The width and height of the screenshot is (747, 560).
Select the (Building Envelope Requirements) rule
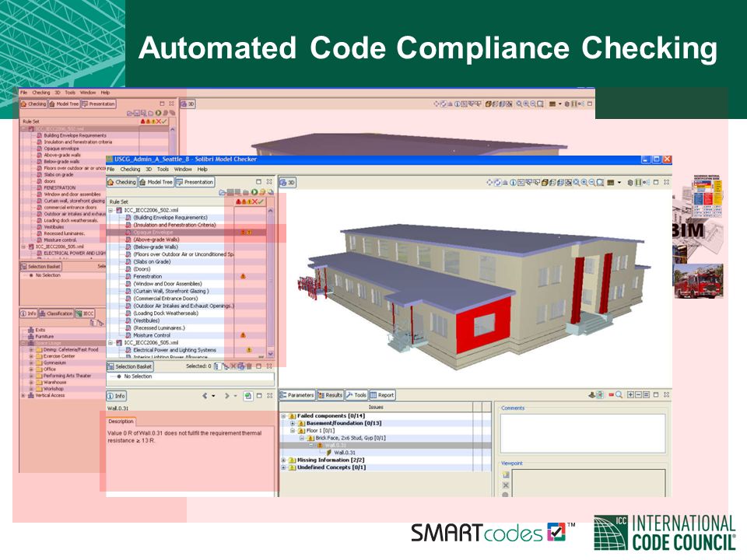186,218
